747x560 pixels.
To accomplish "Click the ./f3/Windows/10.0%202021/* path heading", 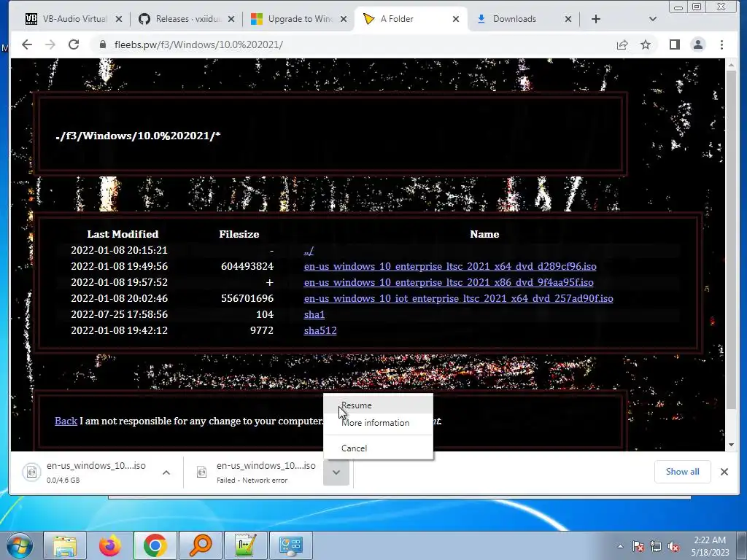I will tap(138, 136).
